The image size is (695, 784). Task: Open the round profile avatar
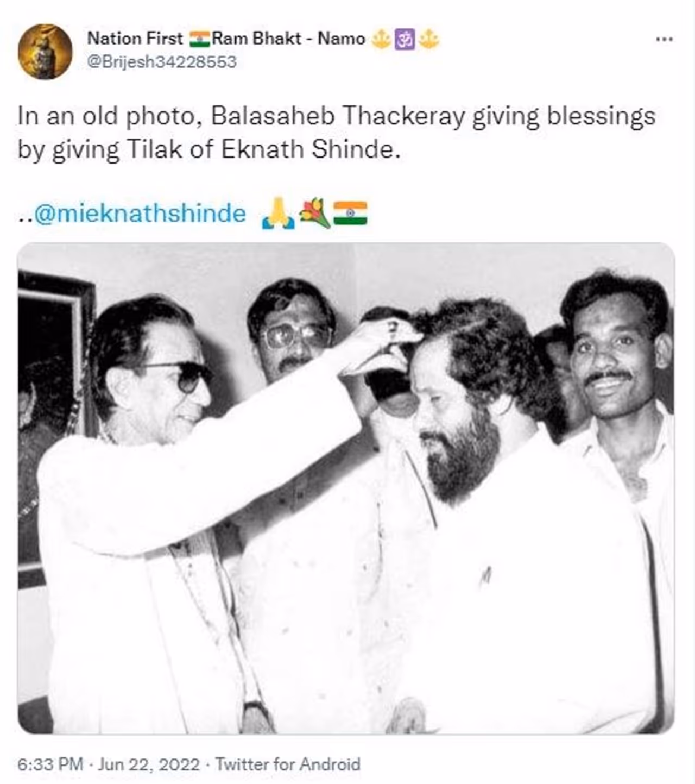pyautogui.click(x=45, y=52)
